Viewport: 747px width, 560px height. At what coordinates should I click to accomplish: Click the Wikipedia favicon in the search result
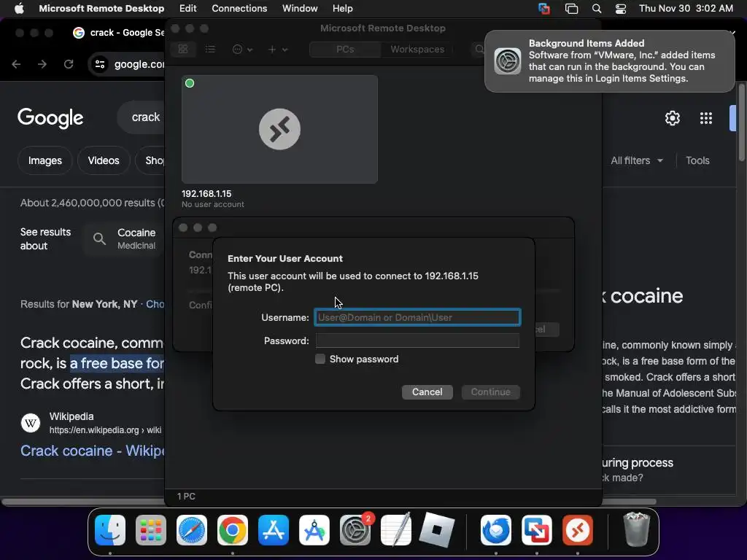[x=31, y=423]
